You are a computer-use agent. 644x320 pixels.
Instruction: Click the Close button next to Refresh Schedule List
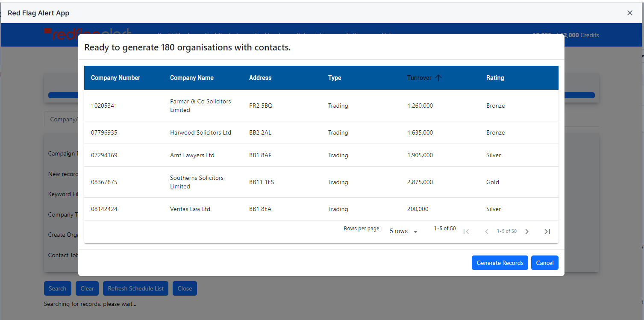coord(185,288)
